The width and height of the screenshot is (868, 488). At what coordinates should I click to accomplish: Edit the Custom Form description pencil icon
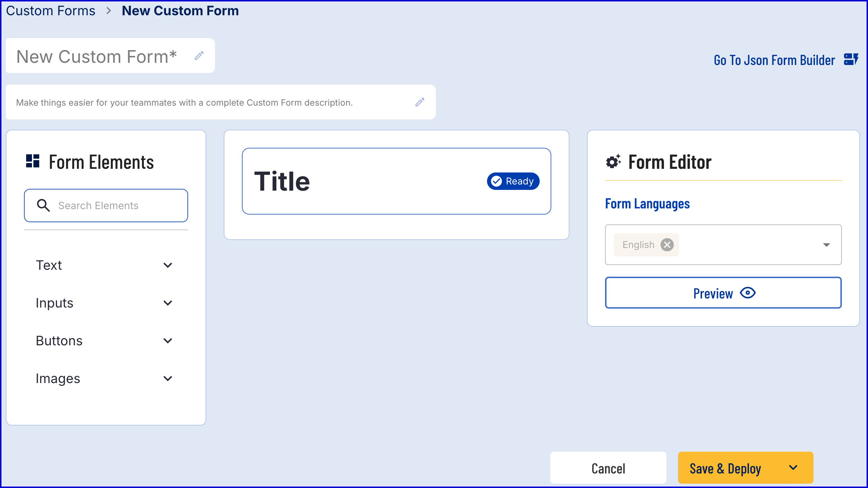(420, 102)
